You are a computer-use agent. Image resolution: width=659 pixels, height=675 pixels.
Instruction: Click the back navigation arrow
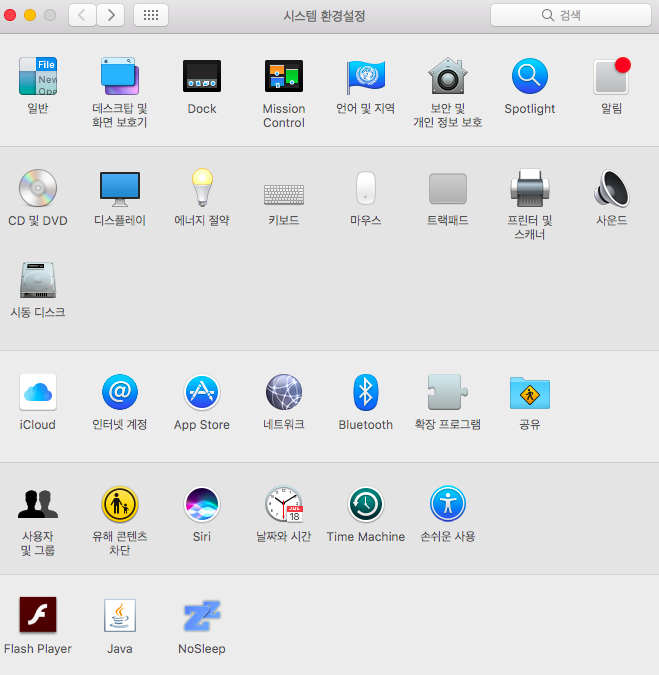[82, 15]
